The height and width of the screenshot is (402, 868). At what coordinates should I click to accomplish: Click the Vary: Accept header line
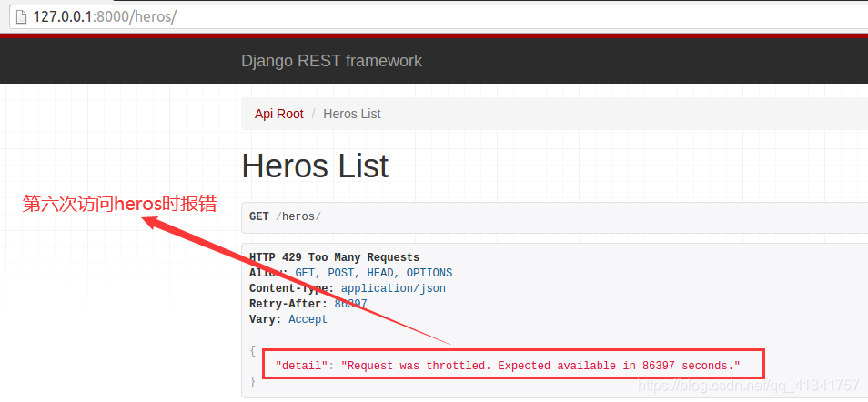pyautogui.click(x=288, y=319)
